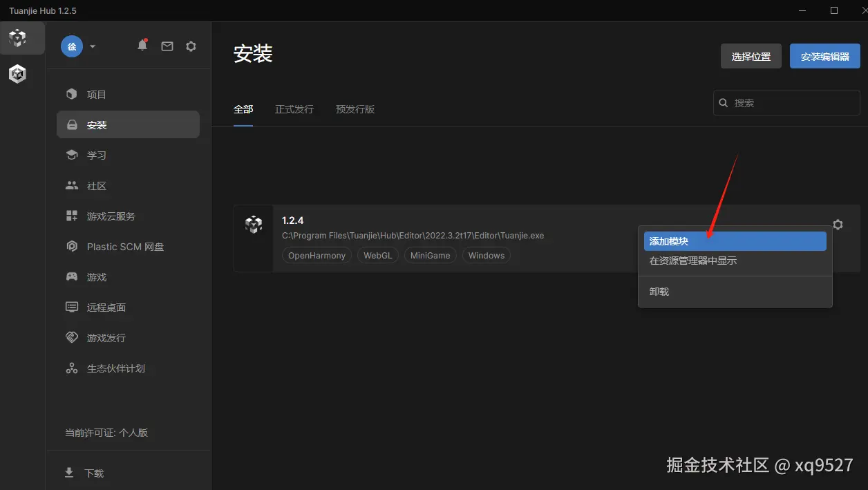868x490 pixels.
Task: Minimize the Tuanjie Hub window
Action: [x=802, y=10]
